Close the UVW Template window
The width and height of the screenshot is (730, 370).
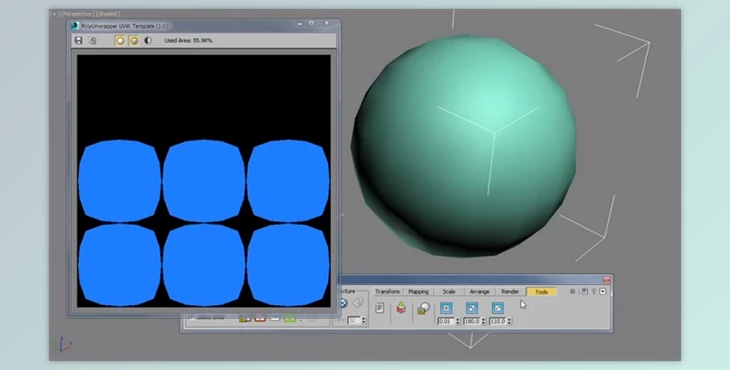pos(327,23)
